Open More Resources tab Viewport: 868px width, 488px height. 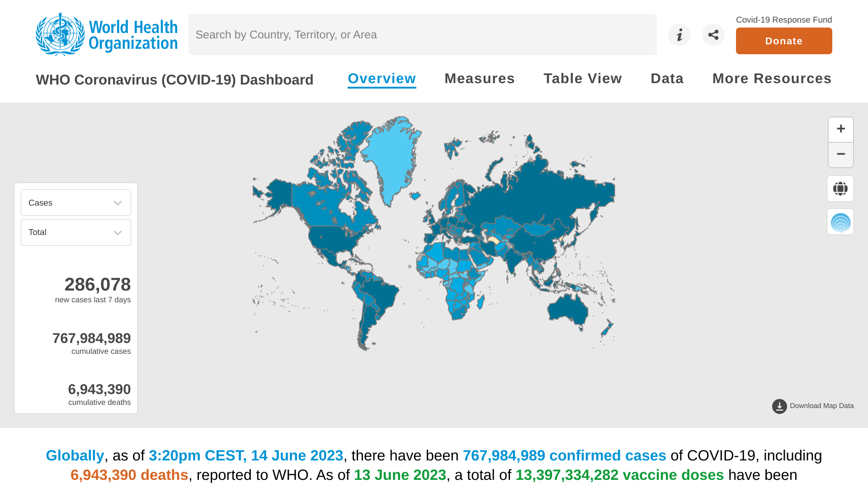click(x=772, y=79)
